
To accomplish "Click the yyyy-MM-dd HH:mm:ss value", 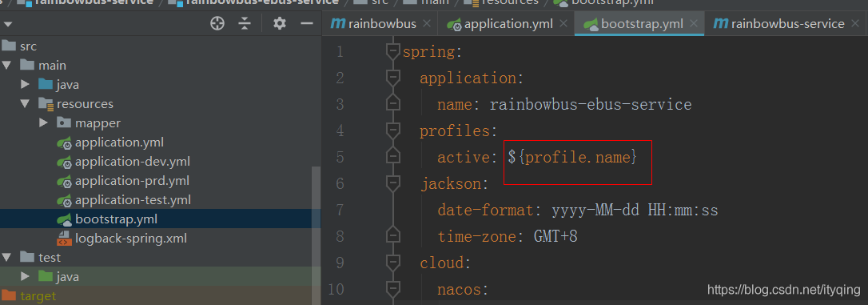I will tap(635, 211).
